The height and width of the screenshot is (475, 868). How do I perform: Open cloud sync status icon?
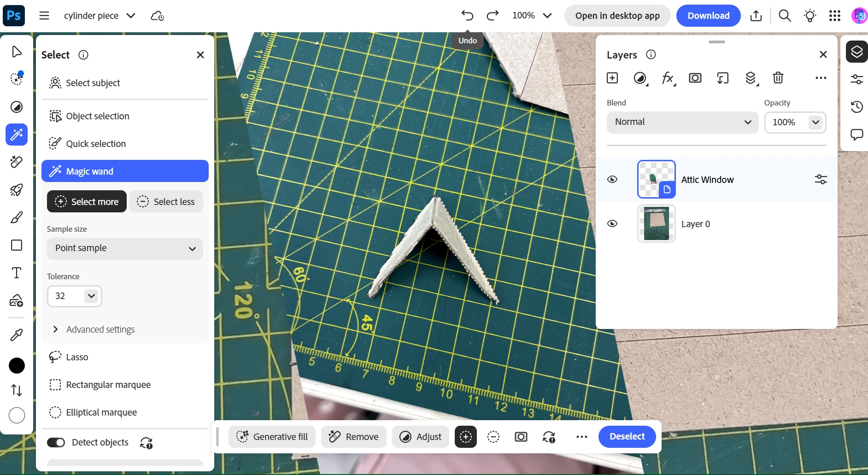(x=158, y=16)
